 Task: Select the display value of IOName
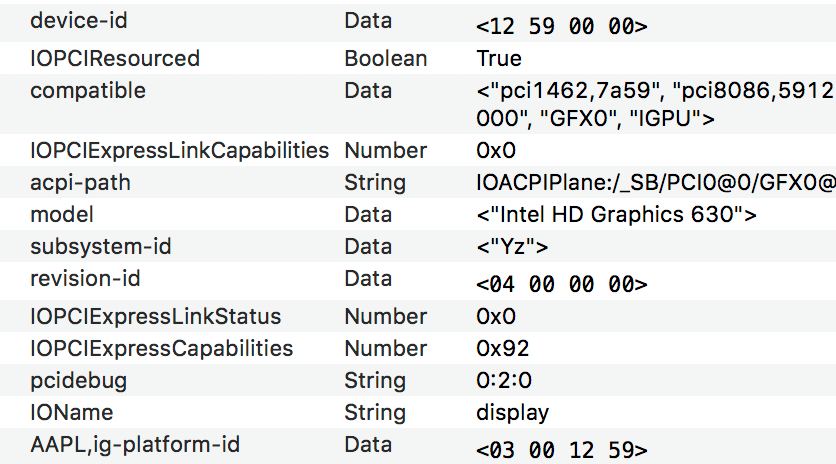512,413
